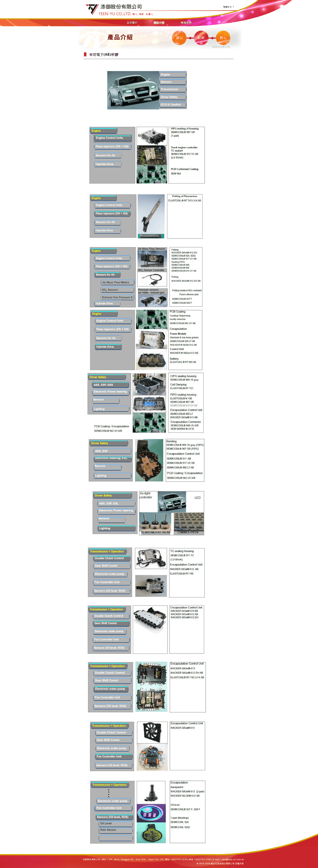This screenshot has width=318, height=868.
Task: Select Transmission label beside the car image
Action: [x=173, y=89]
